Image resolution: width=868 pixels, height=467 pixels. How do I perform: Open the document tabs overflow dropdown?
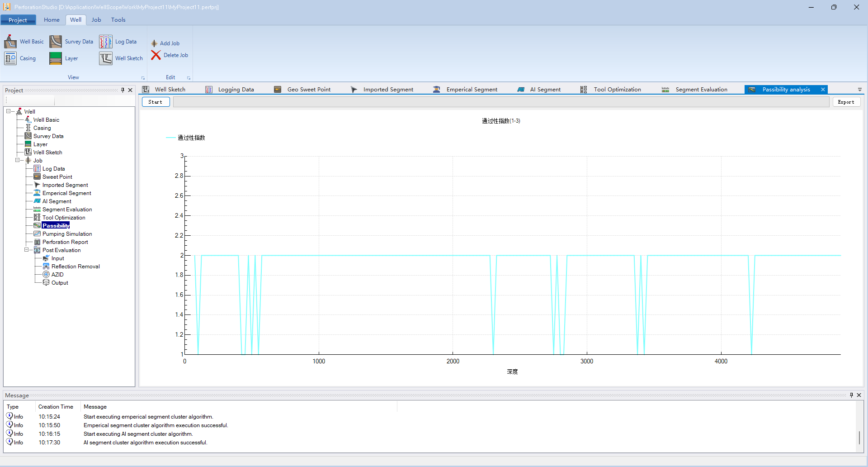pos(860,90)
